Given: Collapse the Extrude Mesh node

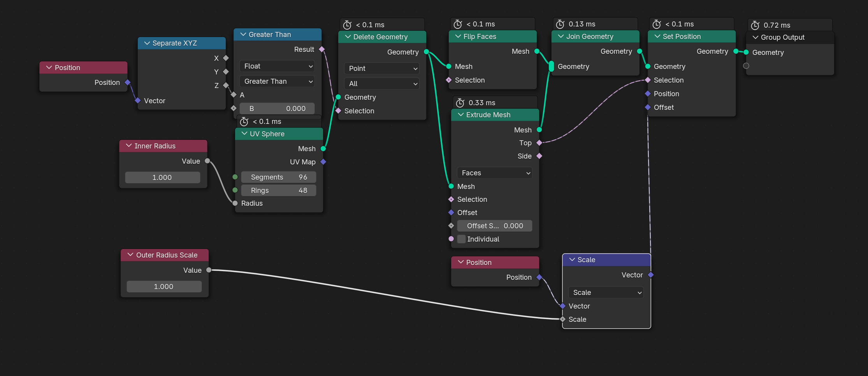Looking at the screenshot, I should [x=461, y=115].
